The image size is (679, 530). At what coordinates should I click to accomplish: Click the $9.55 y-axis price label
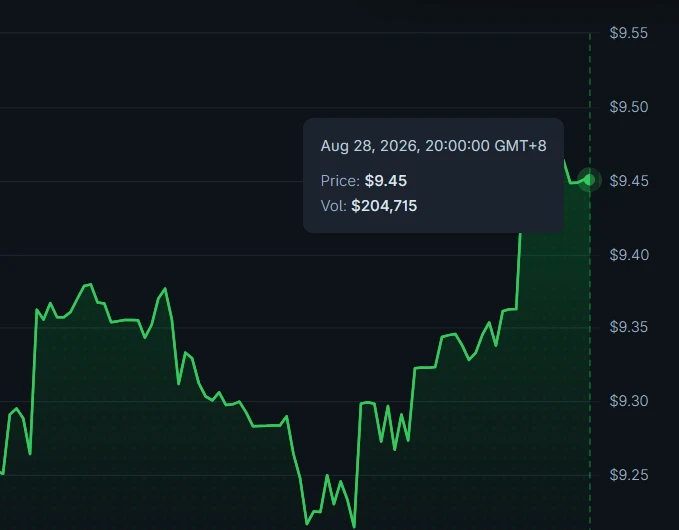click(628, 33)
